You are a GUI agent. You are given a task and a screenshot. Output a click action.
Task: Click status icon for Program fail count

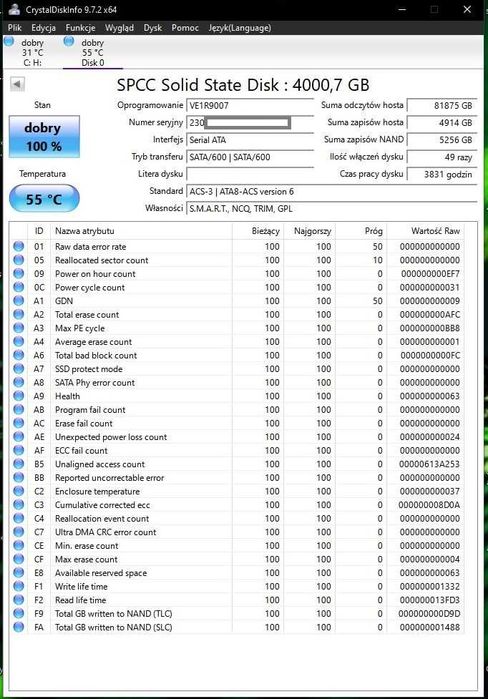click(x=19, y=409)
